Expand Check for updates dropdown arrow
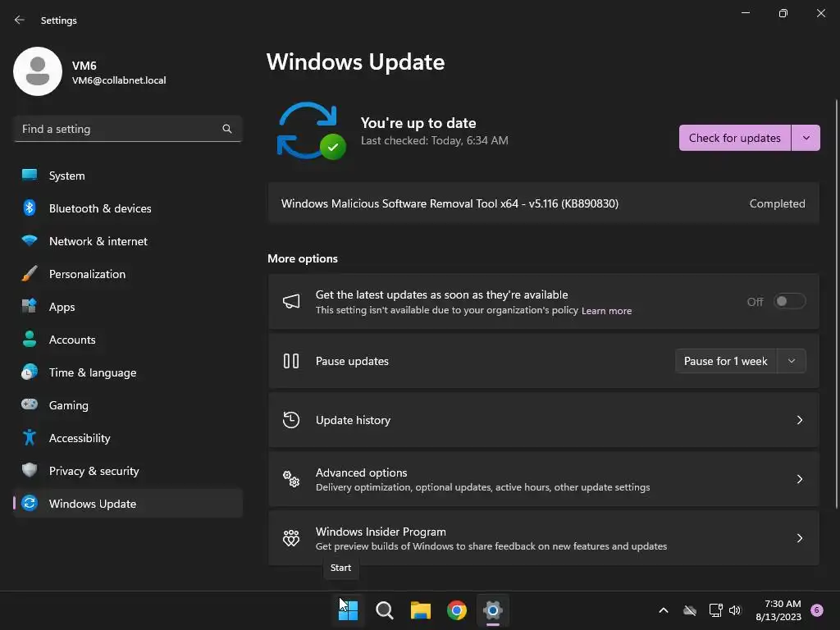Screen dimensions: 840x630 806,138
